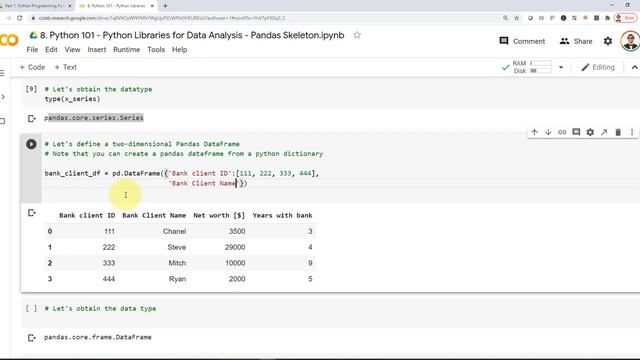Viewport: 640px width, 360px height.
Task: Go to the Colab logo home
Action: pyautogui.click(x=9, y=40)
